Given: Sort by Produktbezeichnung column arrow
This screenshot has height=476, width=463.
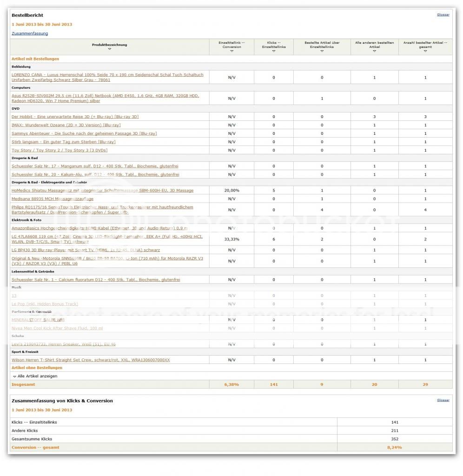Looking at the screenshot, I should pos(109,49).
